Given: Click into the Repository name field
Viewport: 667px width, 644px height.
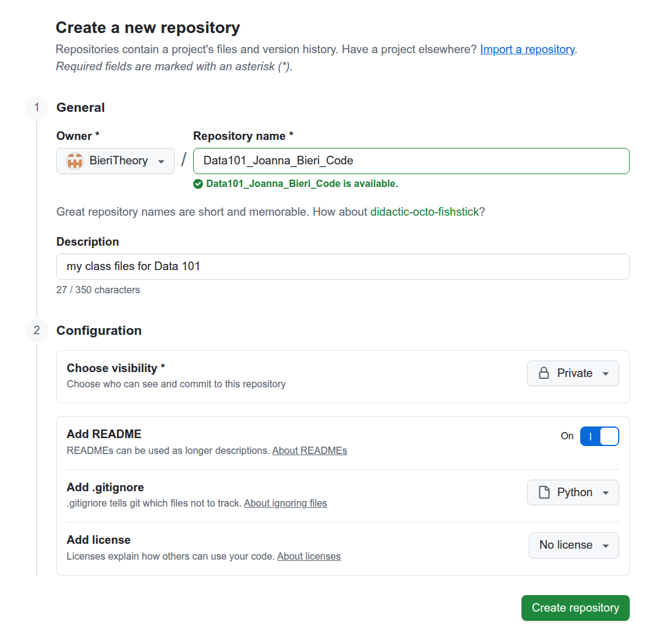Looking at the screenshot, I should 411,161.
